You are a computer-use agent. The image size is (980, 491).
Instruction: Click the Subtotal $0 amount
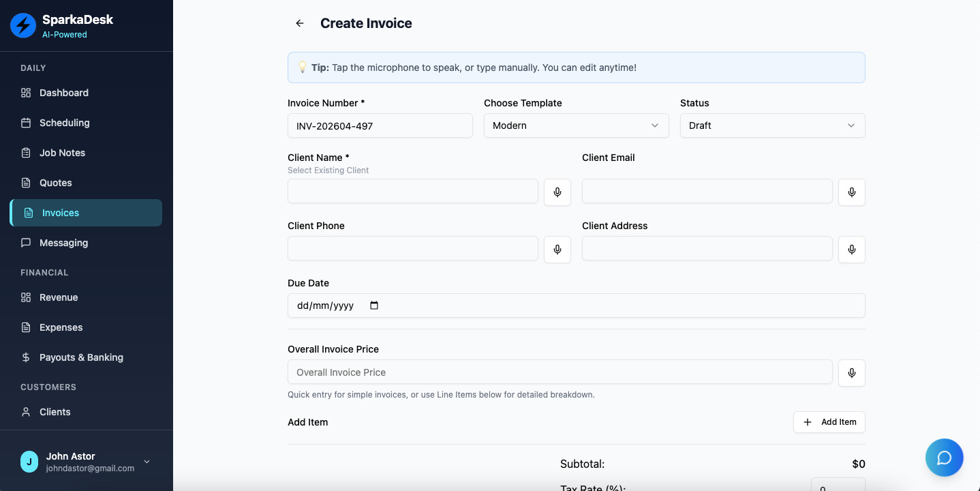pos(859,464)
